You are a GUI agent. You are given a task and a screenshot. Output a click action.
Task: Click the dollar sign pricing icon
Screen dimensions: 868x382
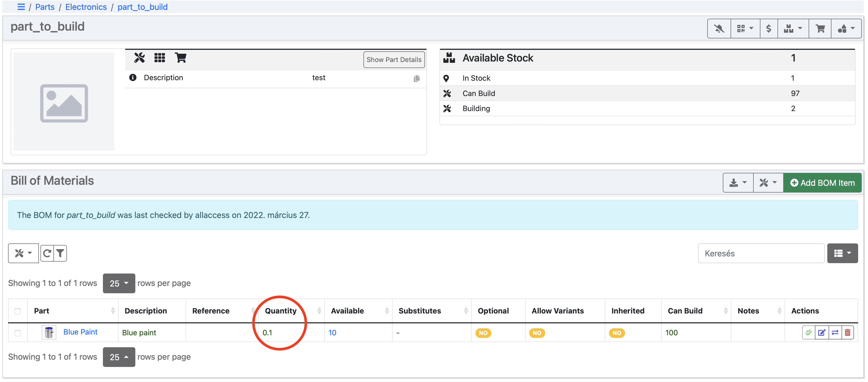pos(768,29)
